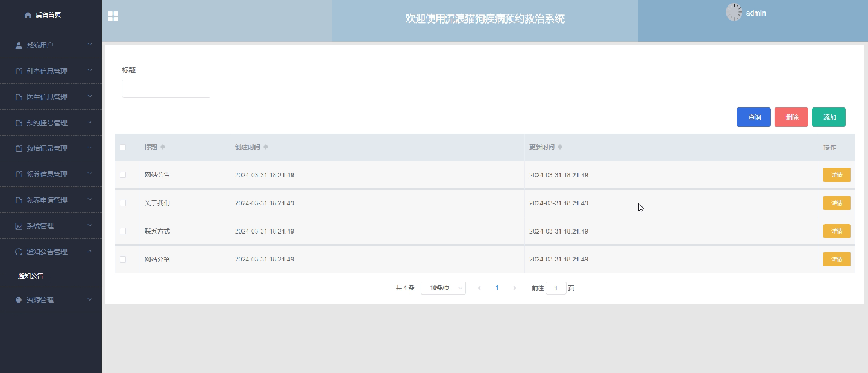Open 详情 for 联系方式 row
This screenshot has width=868, height=373.
pyautogui.click(x=837, y=231)
